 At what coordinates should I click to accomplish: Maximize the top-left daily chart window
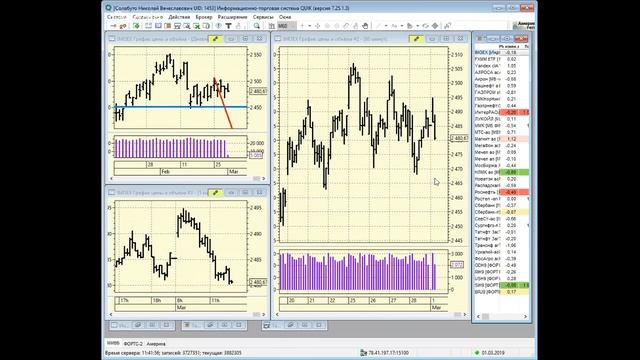(245, 39)
